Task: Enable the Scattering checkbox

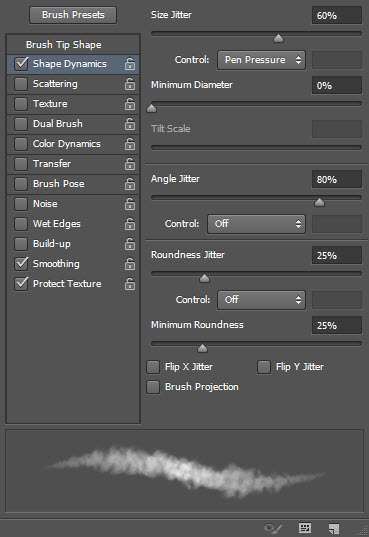Action: pyautogui.click(x=21, y=84)
